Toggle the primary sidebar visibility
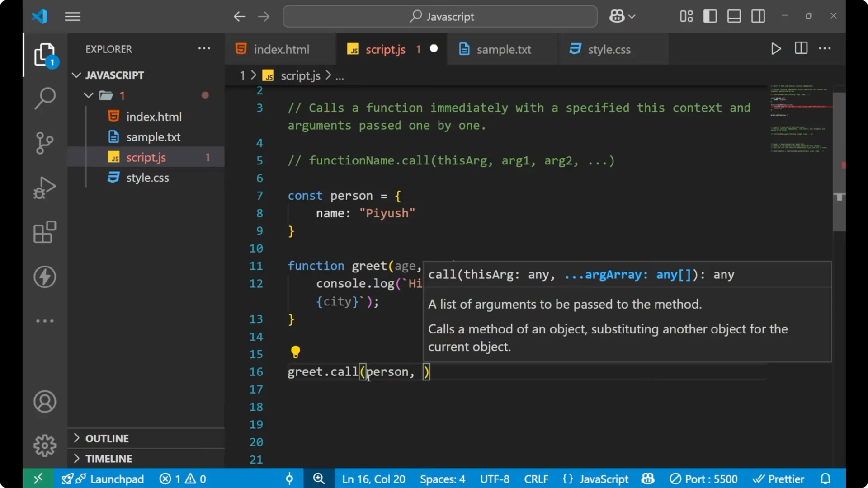This screenshot has height=488, width=868. click(x=710, y=16)
